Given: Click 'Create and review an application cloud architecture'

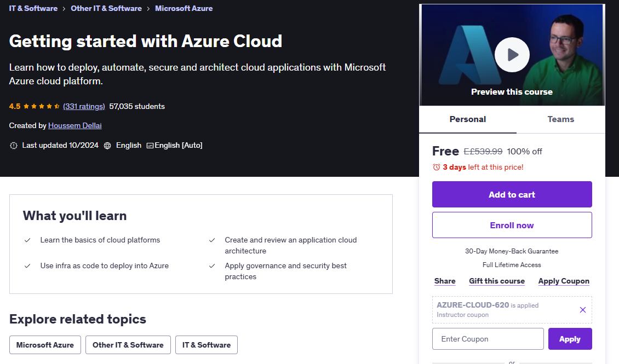Looking at the screenshot, I should pos(290,245).
